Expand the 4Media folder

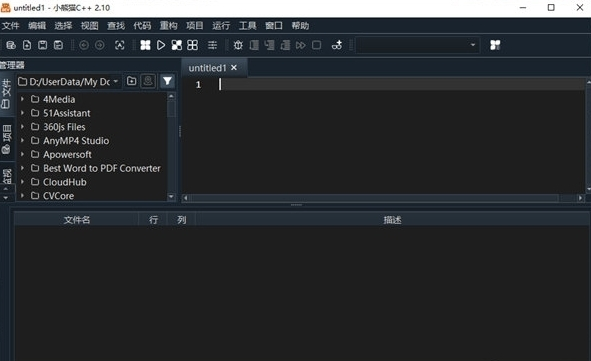click(x=22, y=99)
